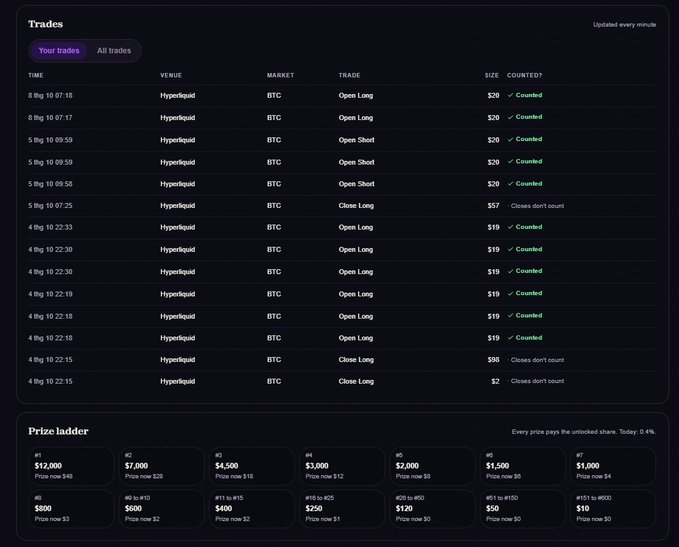Select the Trades section heading

tap(45, 24)
